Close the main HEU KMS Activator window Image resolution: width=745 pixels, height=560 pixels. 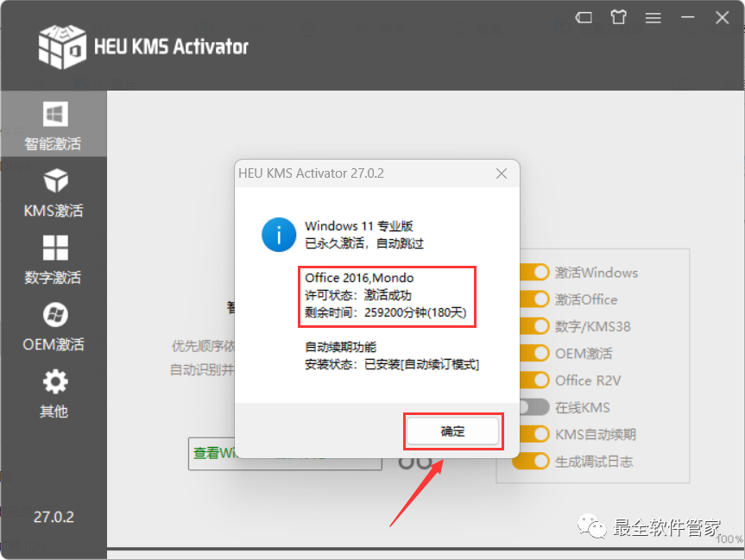coord(723,17)
